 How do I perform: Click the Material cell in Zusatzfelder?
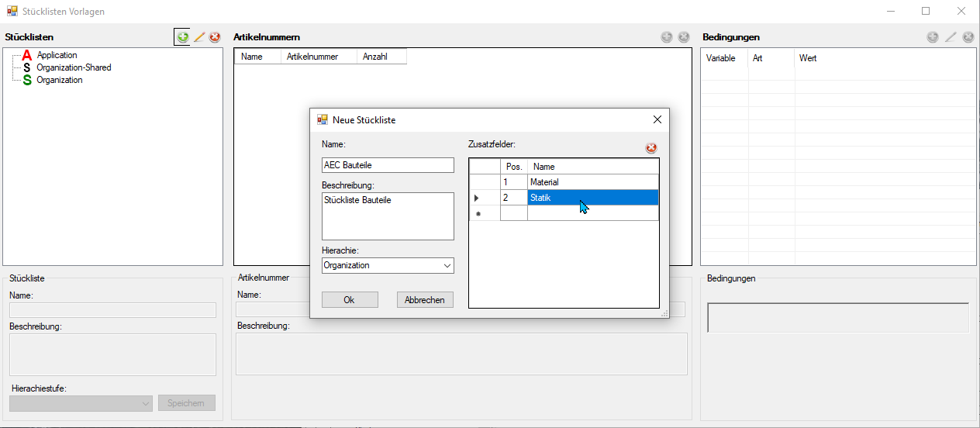coord(593,182)
